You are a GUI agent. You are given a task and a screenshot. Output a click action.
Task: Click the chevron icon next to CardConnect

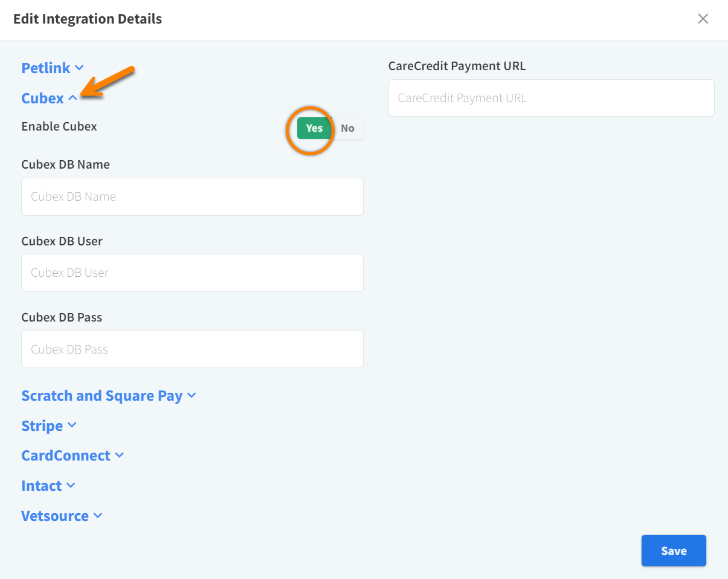pos(119,455)
